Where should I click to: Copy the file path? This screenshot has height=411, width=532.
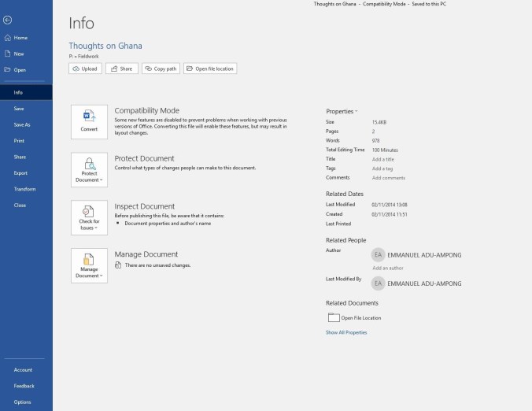(x=161, y=68)
